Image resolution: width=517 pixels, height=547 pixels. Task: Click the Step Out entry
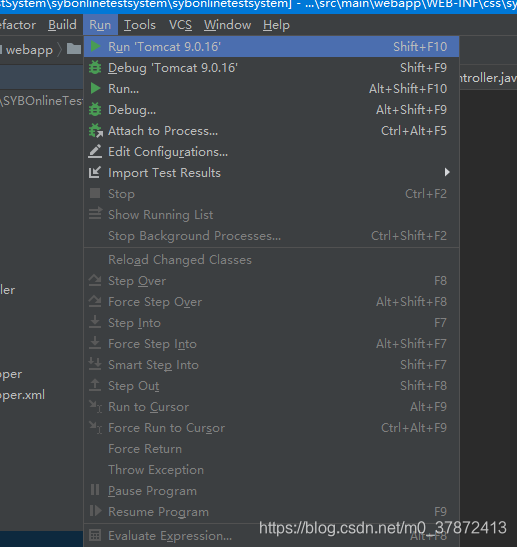click(271, 385)
